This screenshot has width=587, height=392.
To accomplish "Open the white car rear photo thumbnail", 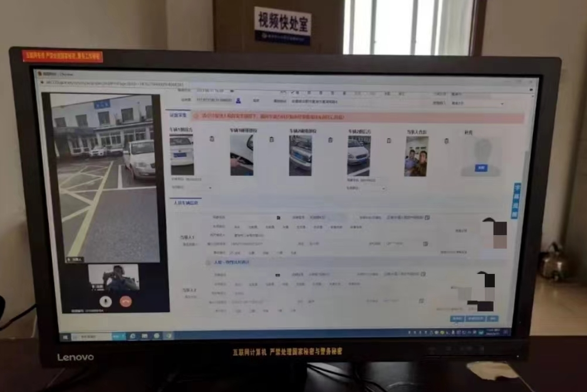I will point(182,155).
